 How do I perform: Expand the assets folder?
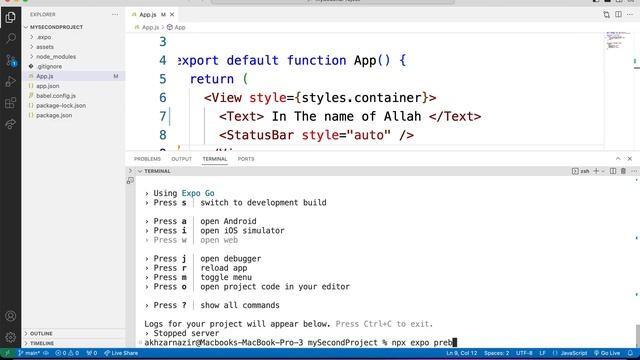45,47
